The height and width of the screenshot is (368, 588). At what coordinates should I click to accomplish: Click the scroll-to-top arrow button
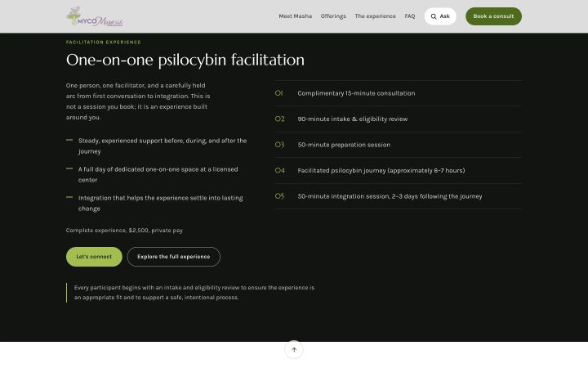click(x=294, y=350)
